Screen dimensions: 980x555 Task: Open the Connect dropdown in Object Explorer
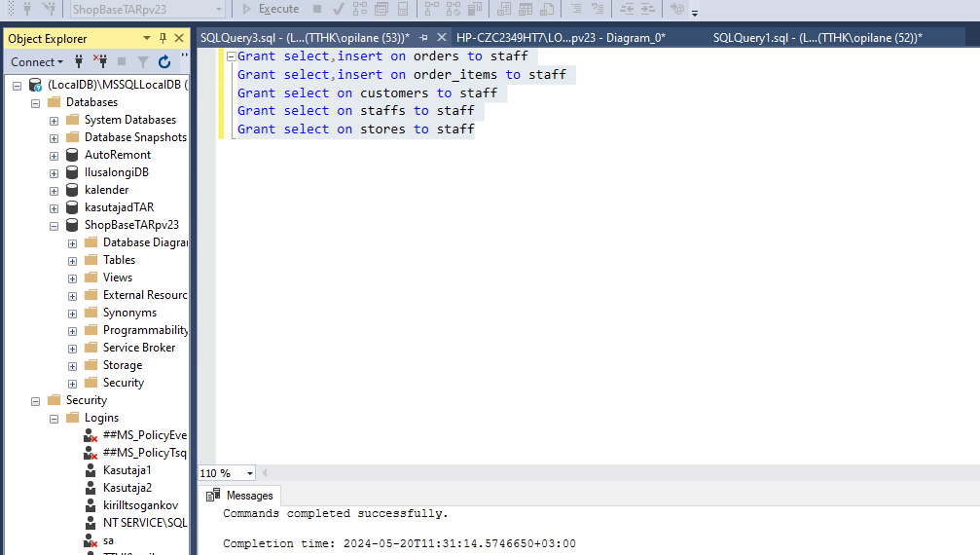point(36,62)
